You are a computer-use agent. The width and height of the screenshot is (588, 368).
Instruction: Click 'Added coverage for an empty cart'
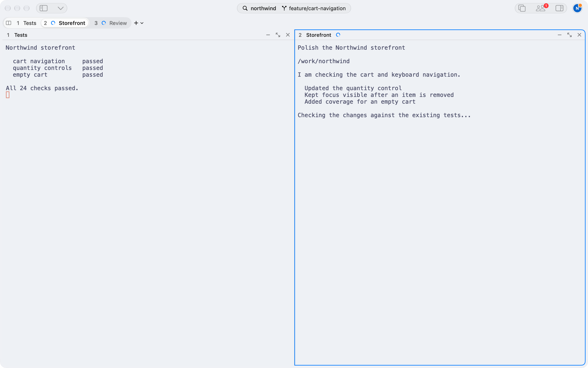(360, 102)
